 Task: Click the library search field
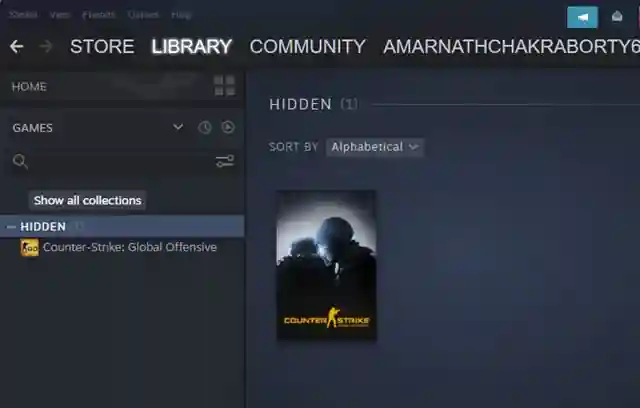click(122, 161)
